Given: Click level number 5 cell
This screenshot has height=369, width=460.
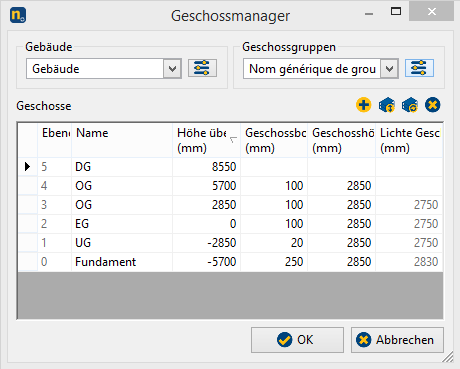Looking at the screenshot, I should tap(55, 167).
